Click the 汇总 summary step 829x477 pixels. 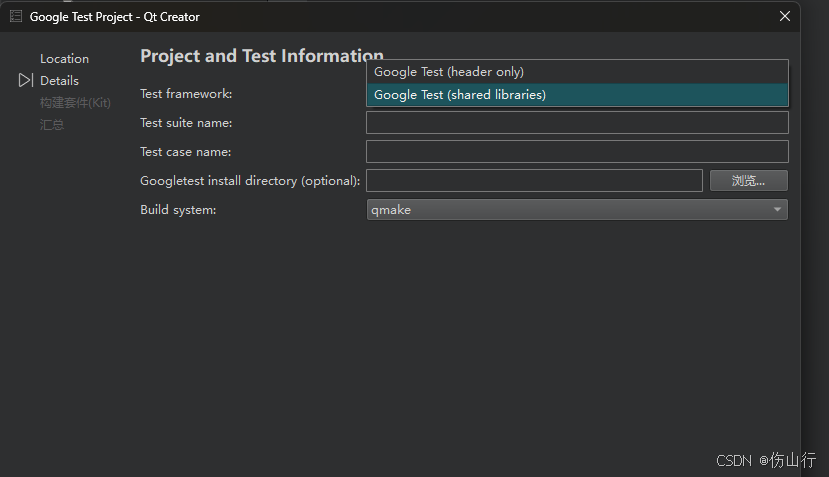pyautogui.click(x=52, y=124)
